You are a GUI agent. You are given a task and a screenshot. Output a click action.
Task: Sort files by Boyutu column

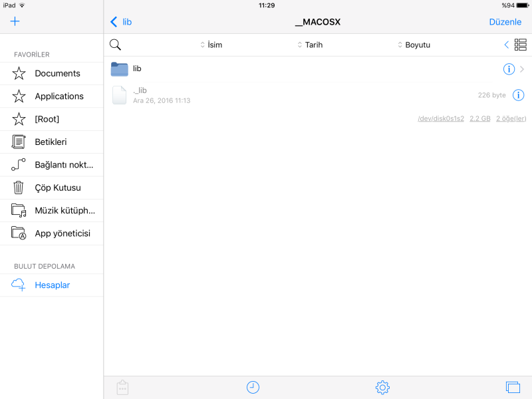414,45
